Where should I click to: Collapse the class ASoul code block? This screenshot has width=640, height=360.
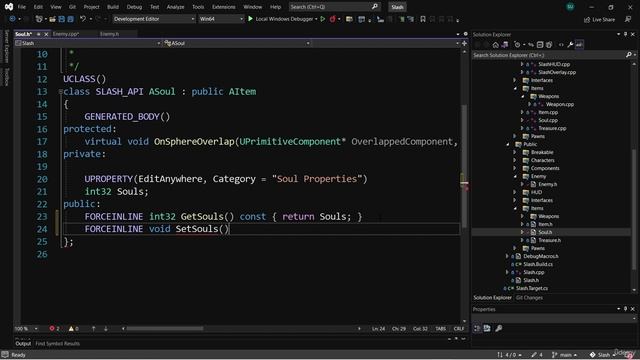[60, 92]
